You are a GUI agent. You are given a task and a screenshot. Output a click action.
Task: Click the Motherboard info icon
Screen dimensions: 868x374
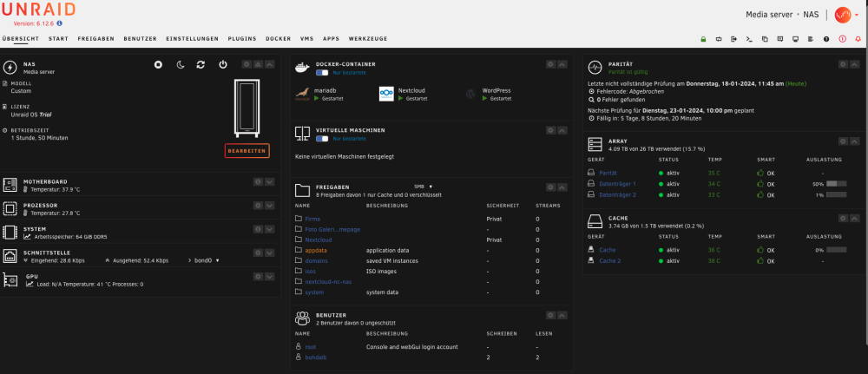[258, 182]
